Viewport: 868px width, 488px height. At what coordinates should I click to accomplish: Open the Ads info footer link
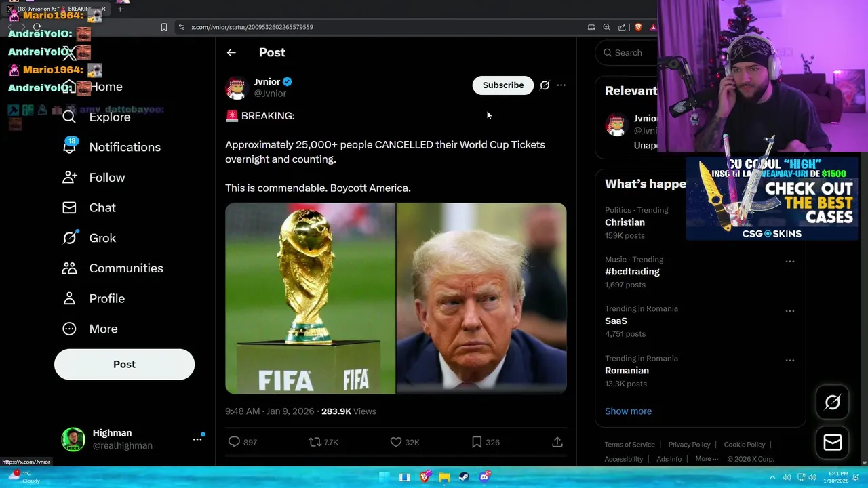click(669, 459)
